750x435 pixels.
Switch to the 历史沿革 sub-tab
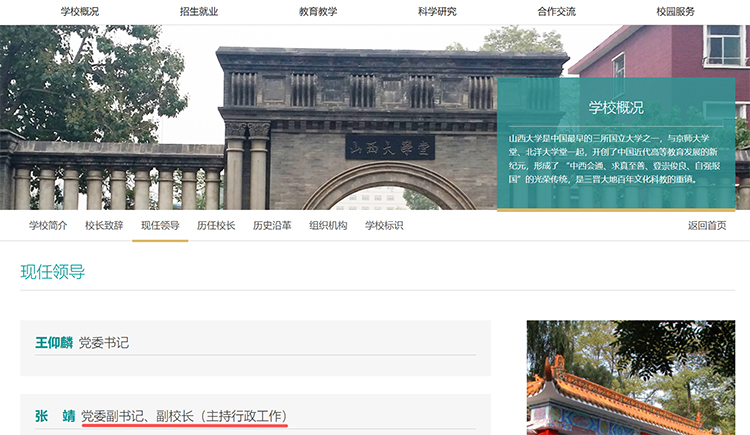(x=272, y=225)
